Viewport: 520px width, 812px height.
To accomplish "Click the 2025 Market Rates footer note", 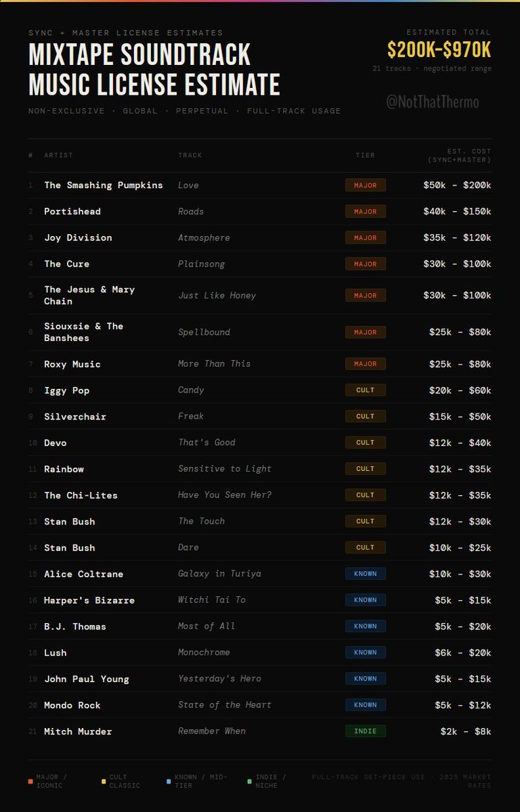I will pos(402,782).
